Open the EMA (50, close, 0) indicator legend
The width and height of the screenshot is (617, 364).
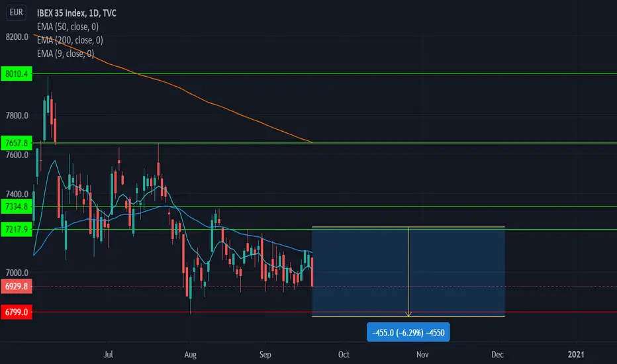click(x=68, y=26)
